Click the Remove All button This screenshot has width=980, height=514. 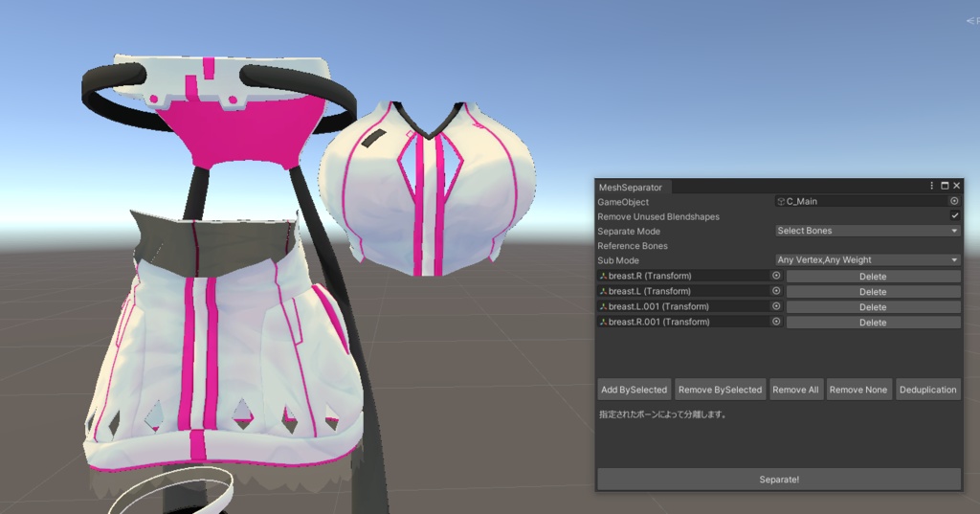(x=795, y=390)
